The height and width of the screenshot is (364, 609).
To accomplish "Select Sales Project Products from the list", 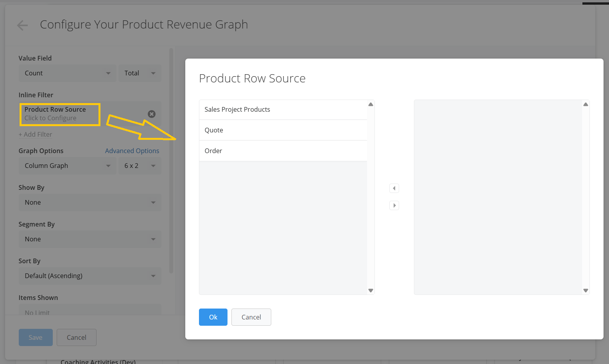I will 283,110.
